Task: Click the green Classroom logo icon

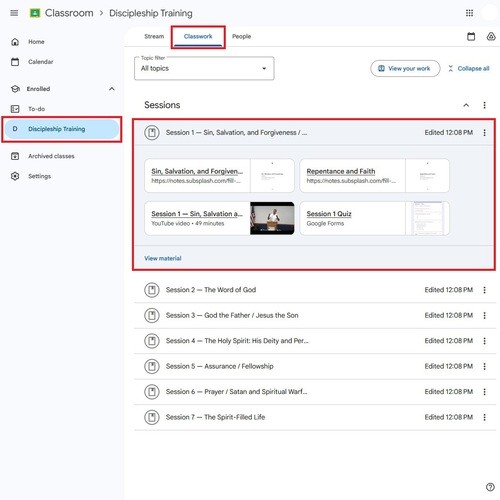Action: (x=35, y=13)
